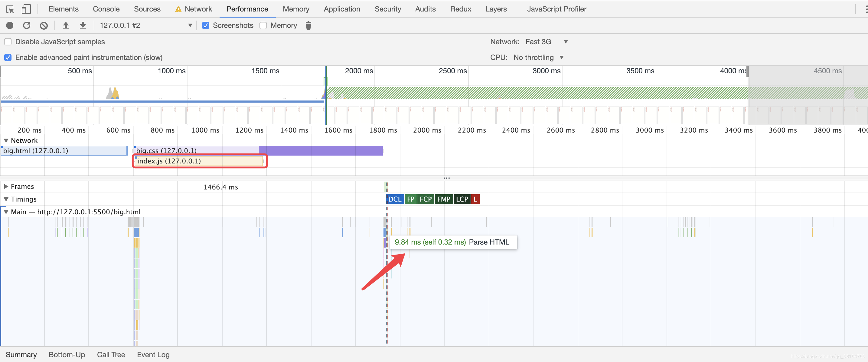This screenshot has width=868, height=362.
Task: Click the red L load marker
Action: pos(475,199)
